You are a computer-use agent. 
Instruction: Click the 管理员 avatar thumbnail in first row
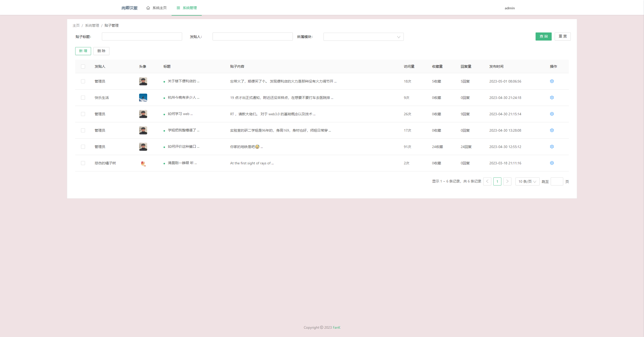pos(143,81)
